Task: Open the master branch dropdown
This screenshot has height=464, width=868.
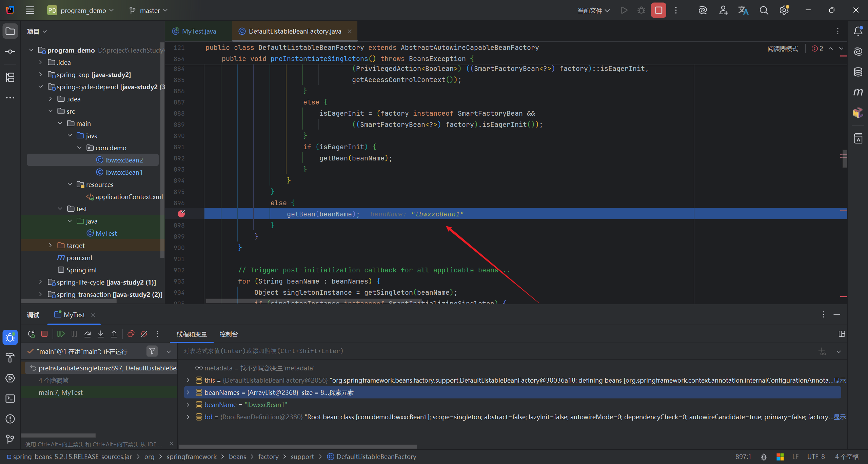Action: [x=149, y=11]
